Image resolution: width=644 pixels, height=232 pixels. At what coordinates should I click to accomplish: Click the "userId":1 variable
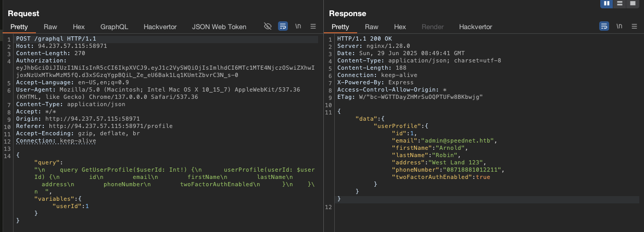[70, 206]
